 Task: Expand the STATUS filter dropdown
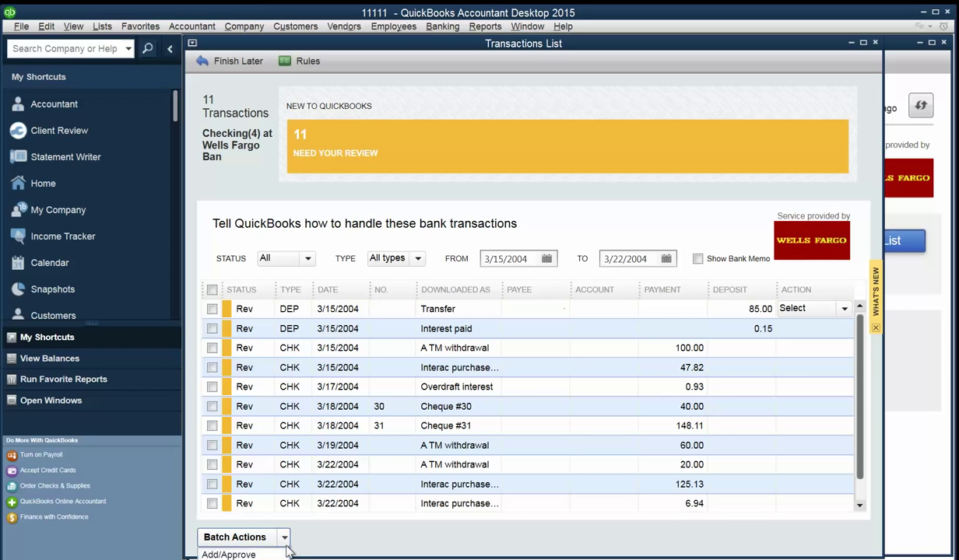pyautogui.click(x=307, y=258)
